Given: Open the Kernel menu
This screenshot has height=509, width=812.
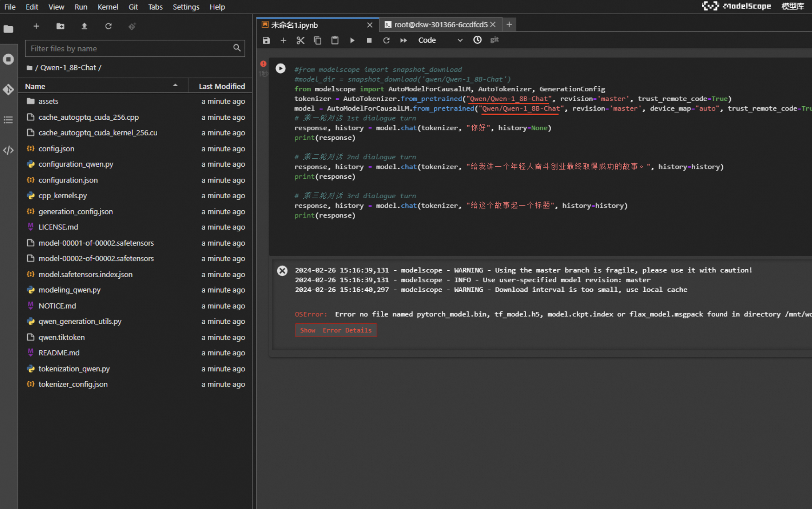Looking at the screenshot, I should click(107, 7).
